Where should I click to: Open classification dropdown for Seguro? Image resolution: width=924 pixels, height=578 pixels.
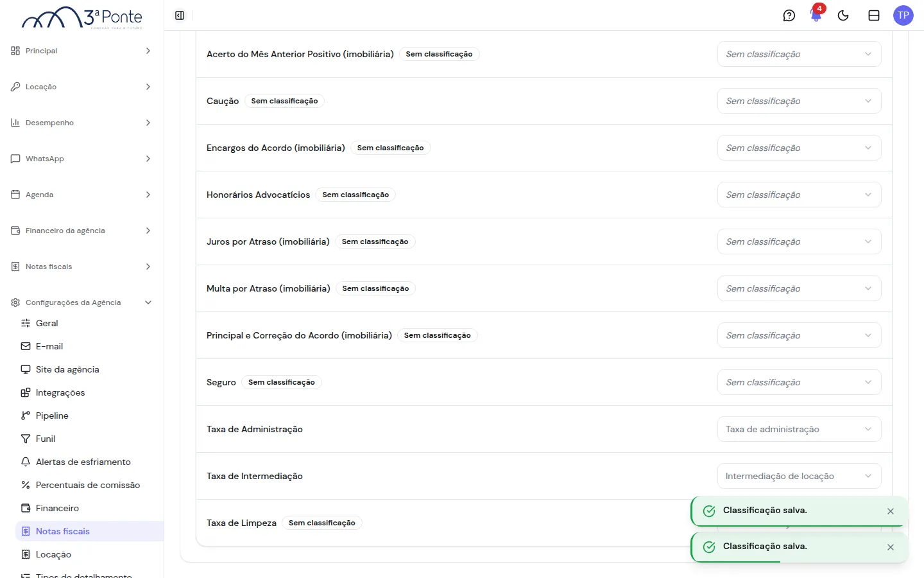799,382
